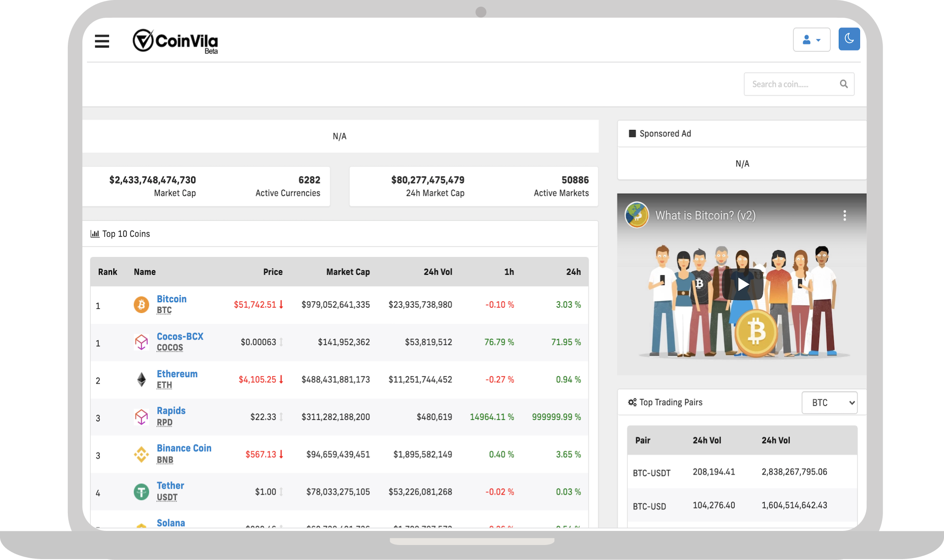This screenshot has width=944, height=560.
Task: Open the Solana coin link
Action: pos(171,523)
